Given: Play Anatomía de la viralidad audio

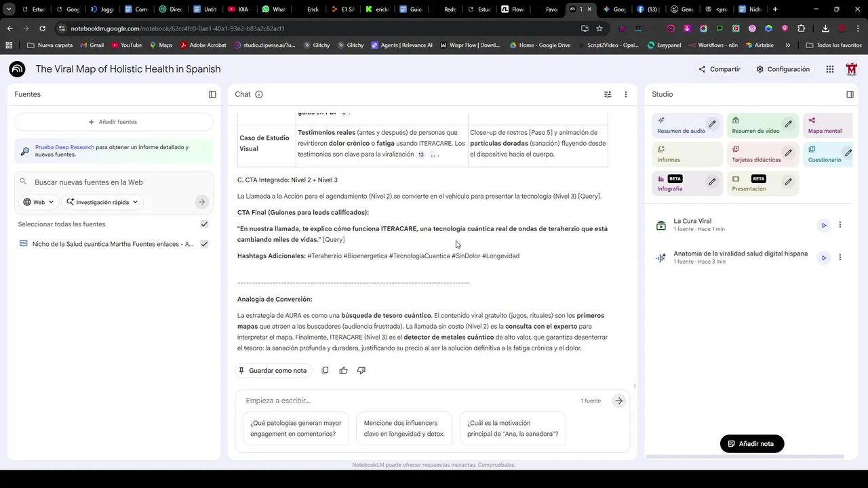Looking at the screenshot, I should [x=823, y=258].
